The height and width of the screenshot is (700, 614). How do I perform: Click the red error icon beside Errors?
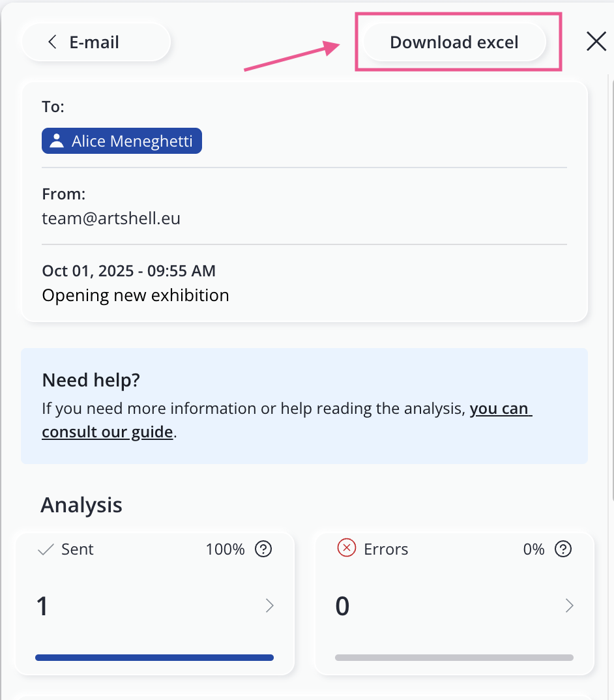(346, 549)
